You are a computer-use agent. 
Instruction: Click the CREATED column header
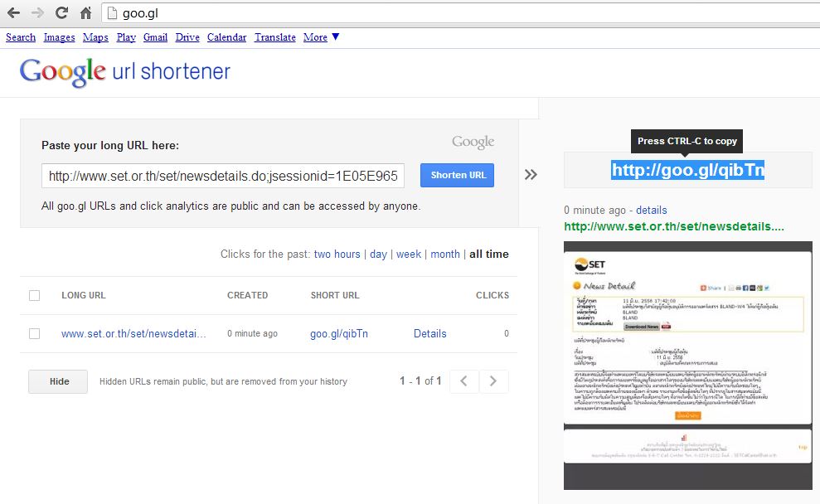247,295
